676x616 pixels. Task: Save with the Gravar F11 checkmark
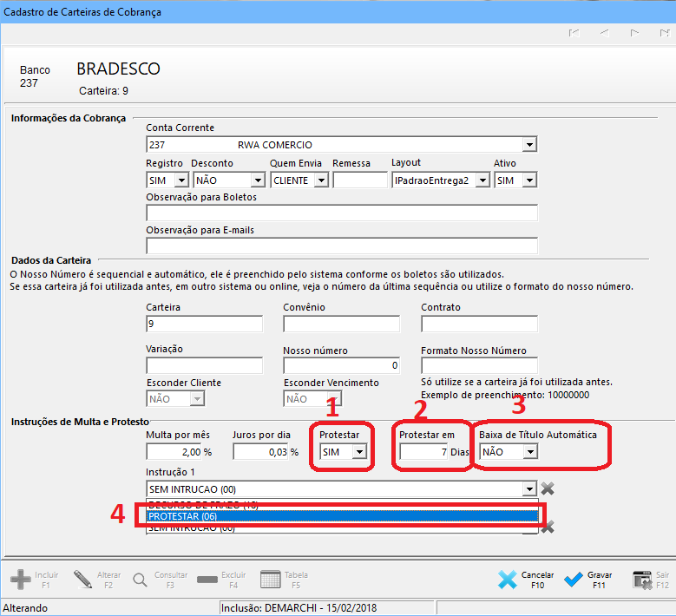(x=574, y=580)
